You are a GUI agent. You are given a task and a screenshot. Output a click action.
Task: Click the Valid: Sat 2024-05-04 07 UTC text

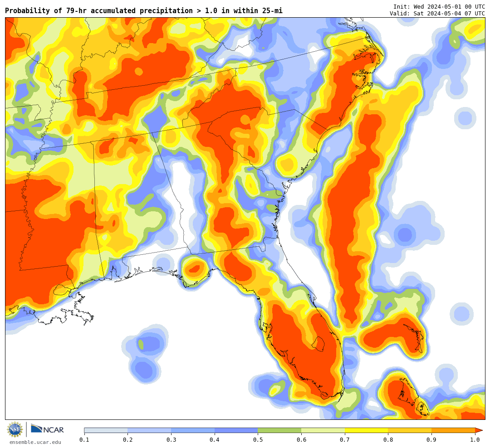(437, 14)
